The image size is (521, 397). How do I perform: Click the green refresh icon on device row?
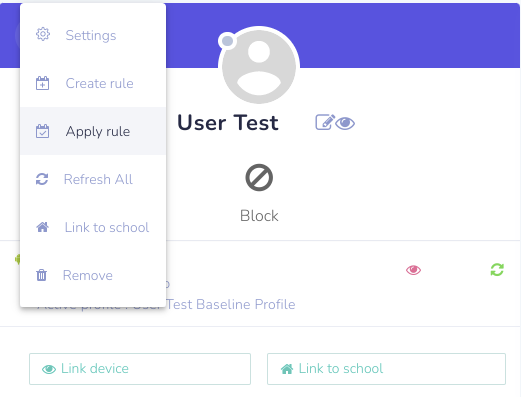click(x=497, y=270)
